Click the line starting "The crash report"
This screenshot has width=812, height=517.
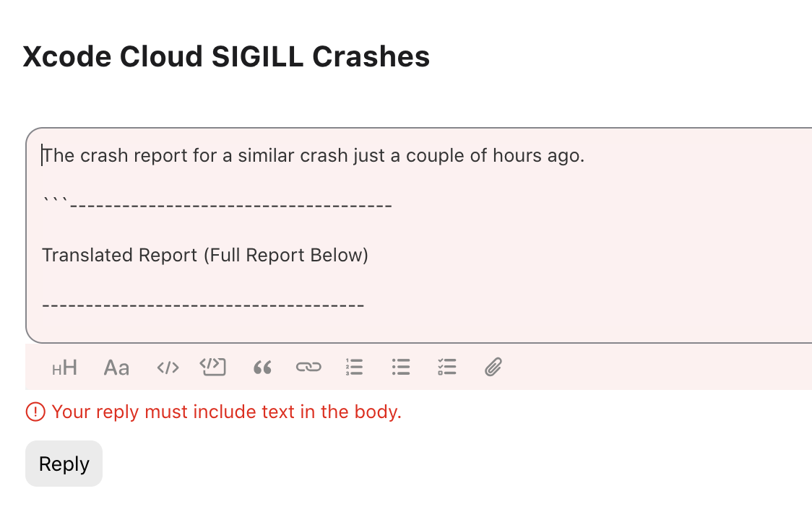pos(313,156)
